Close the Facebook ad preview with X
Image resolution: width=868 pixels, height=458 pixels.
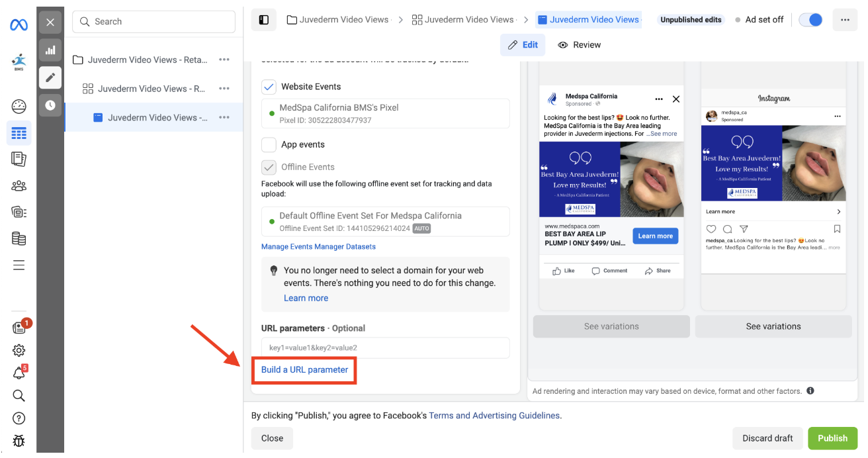pyautogui.click(x=675, y=99)
